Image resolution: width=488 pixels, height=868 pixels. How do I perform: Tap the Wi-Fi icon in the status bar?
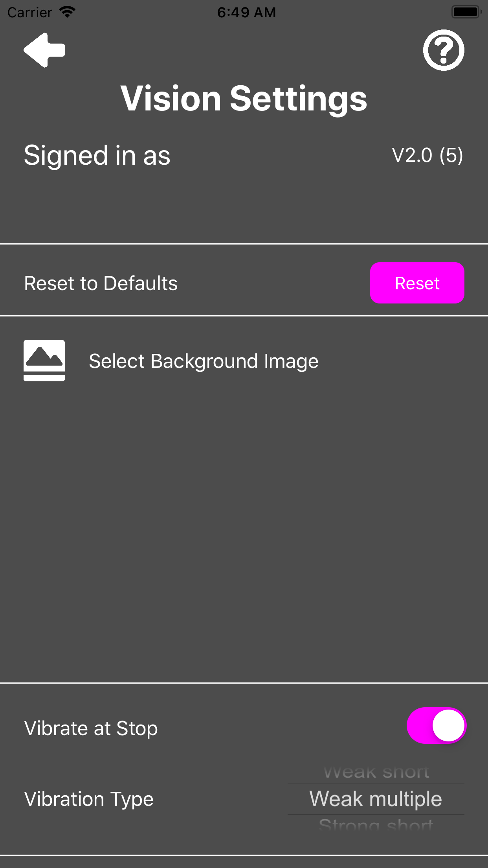(x=67, y=11)
